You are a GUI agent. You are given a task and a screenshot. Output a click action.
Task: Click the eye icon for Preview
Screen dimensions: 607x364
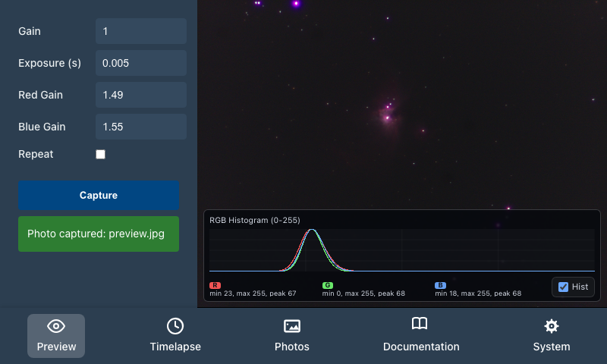coord(56,326)
